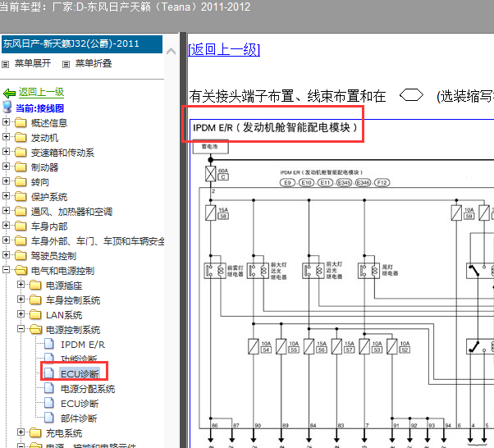Expand the 转向 tree node

click(x=6, y=181)
